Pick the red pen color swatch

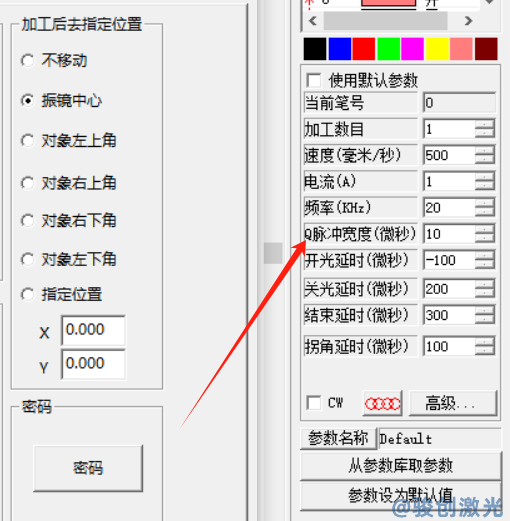tap(364, 49)
